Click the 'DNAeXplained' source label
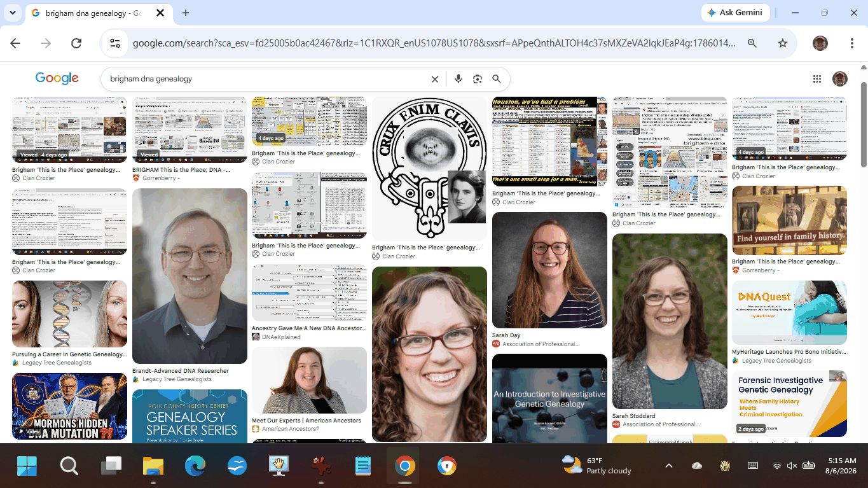The width and height of the screenshot is (868, 488). click(x=281, y=337)
